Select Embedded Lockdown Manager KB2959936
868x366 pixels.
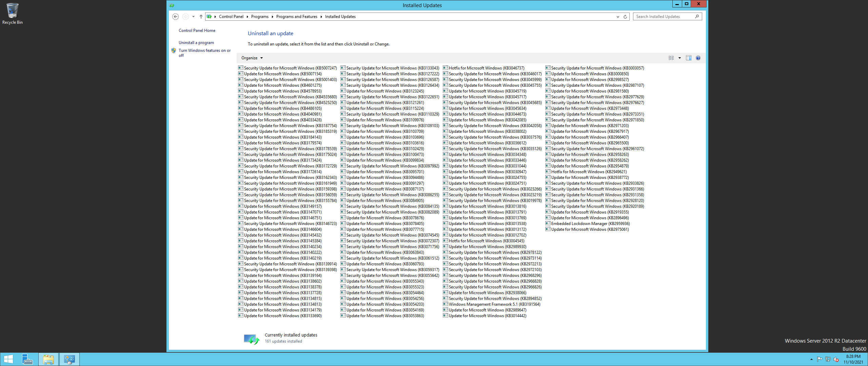click(588, 224)
